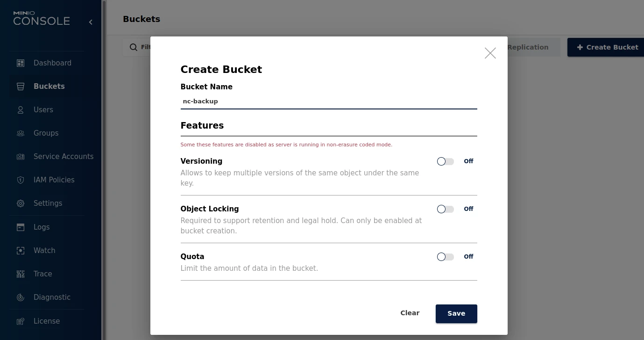The width and height of the screenshot is (644, 340).
Task: Click the Clear button
Action: (x=410, y=313)
